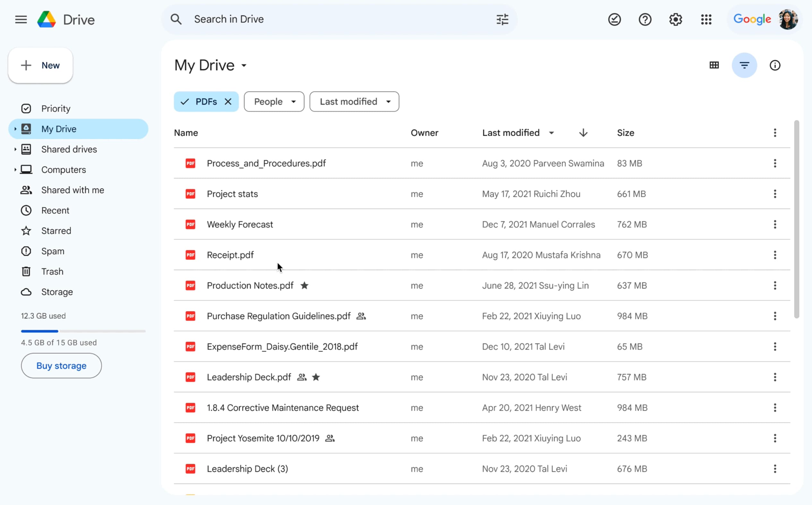812x505 pixels.
Task: Click the search filter sliders icon
Action: [x=502, y=19]
